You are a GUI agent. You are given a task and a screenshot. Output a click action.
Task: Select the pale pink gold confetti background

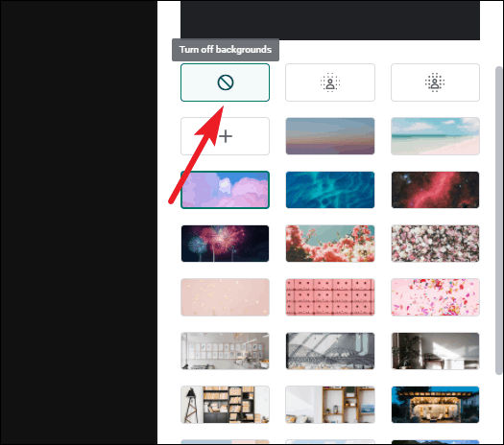pos(225,297)
